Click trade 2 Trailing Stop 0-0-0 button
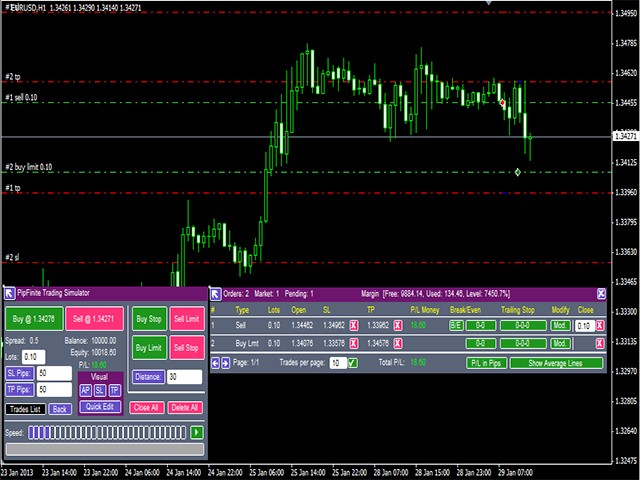 (523, 343)
